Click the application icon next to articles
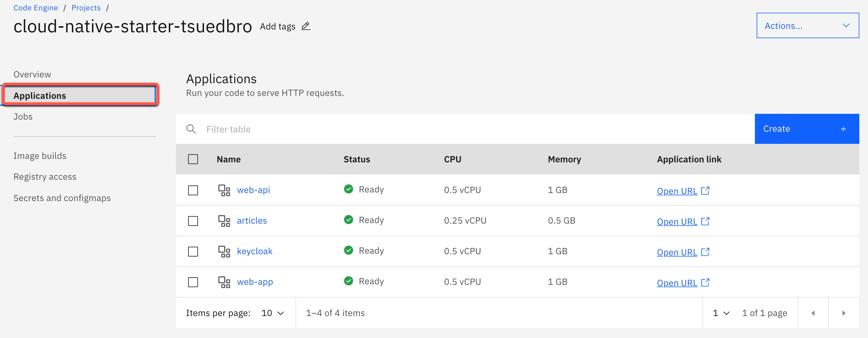Screen dimensions: 868x338 coord(224,221)
